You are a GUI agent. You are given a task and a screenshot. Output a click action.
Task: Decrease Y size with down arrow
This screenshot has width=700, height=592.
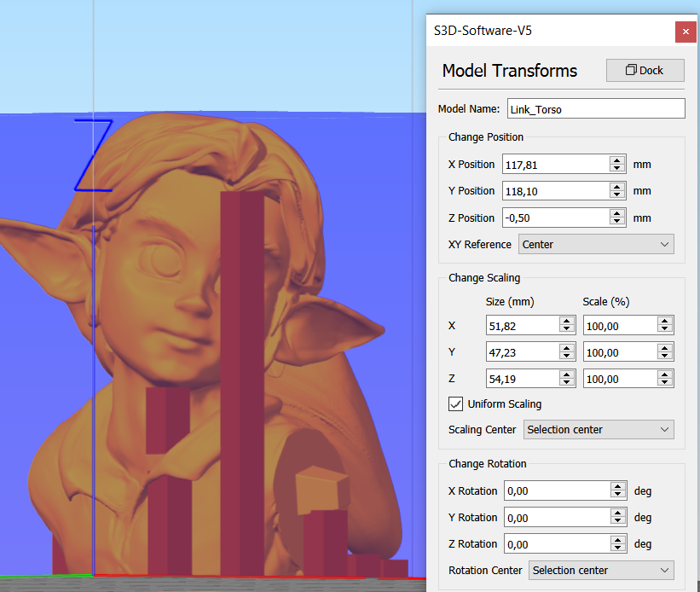pos(566,356)
